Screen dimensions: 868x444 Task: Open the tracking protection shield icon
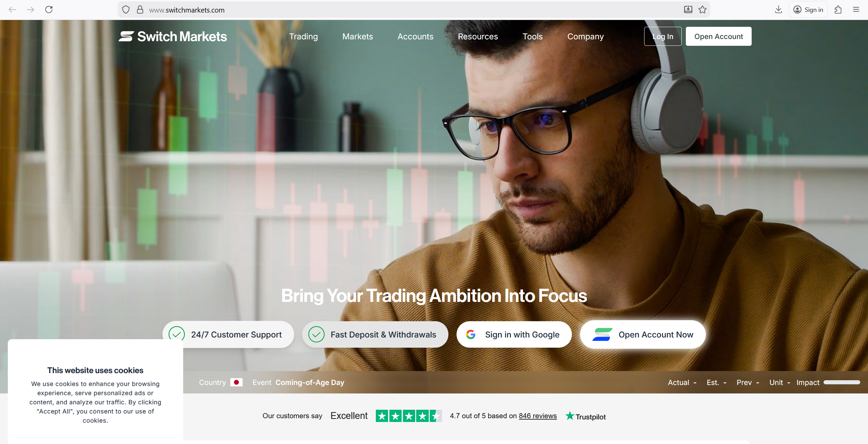click(126, 10)
